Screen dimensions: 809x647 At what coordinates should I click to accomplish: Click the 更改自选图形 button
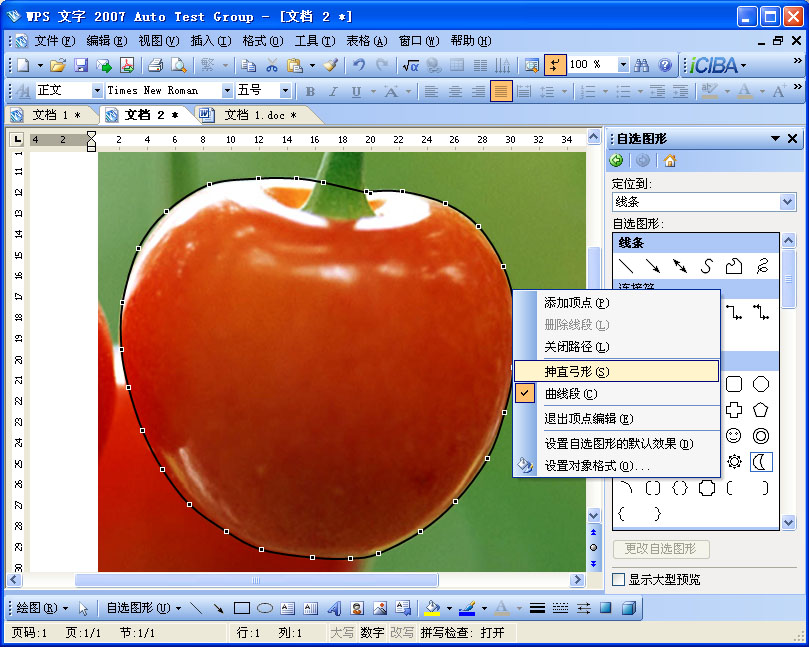coord(660,549)
